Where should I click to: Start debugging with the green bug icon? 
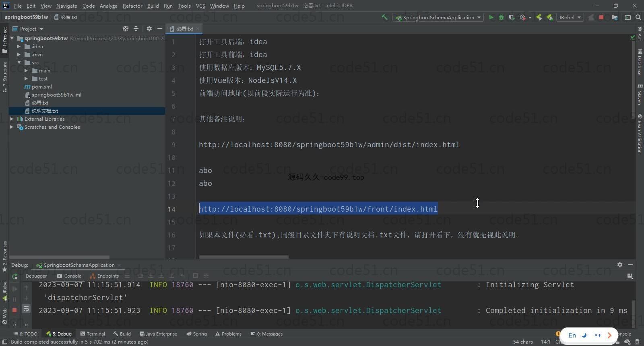(x=501, y=17)
